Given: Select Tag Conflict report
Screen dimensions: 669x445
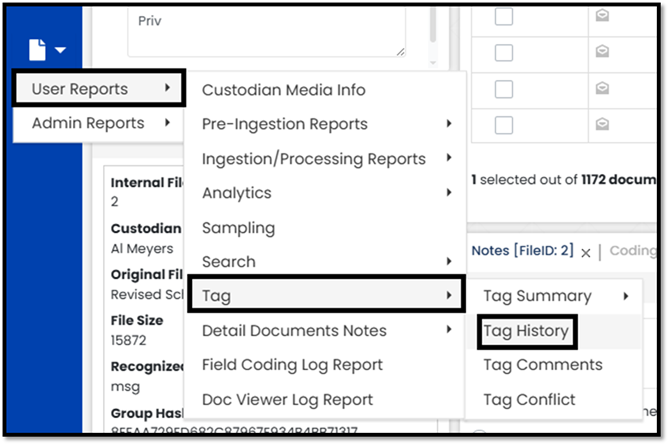Looking at the screenshot, I should (x=529, y=400).
